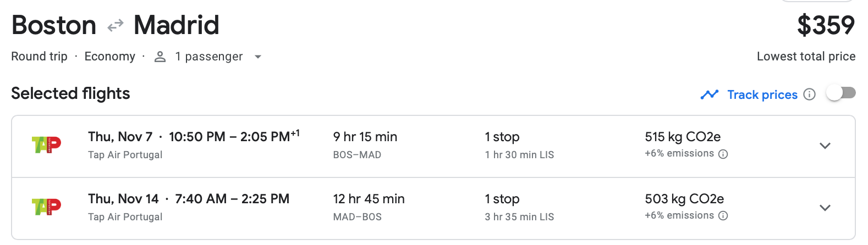Click the passenger person icon
Viewport: 868px width, 245px height.
[x=160, y=57]
